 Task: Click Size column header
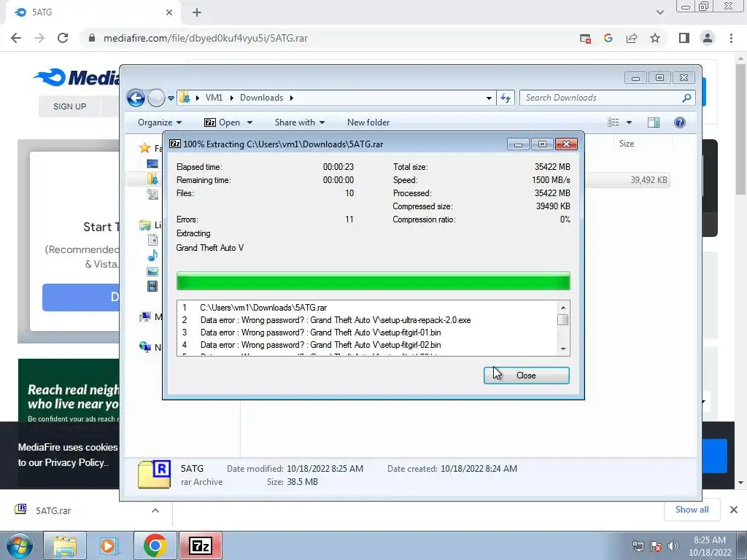(x=627, y=144)
